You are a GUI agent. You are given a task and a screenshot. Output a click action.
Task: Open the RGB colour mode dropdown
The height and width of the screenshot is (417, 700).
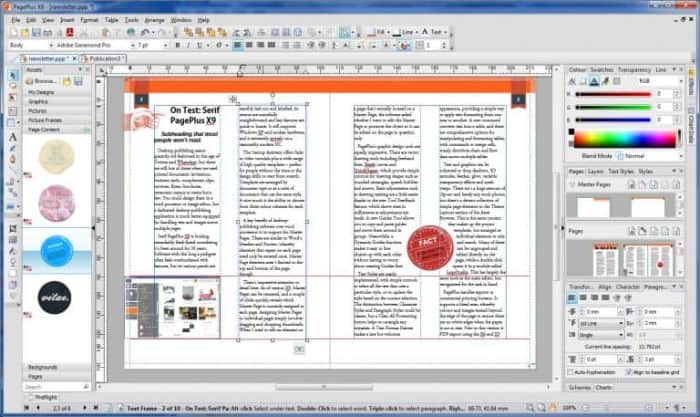point(660,81)
